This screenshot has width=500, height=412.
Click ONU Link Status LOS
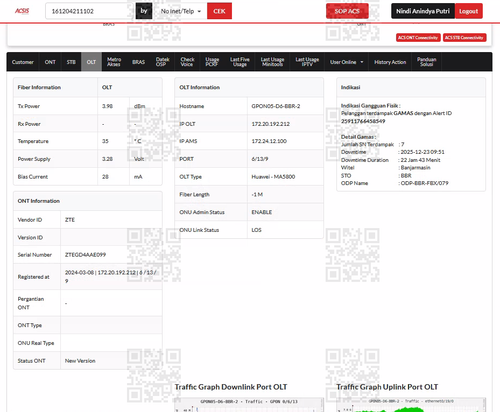point(256,230)
